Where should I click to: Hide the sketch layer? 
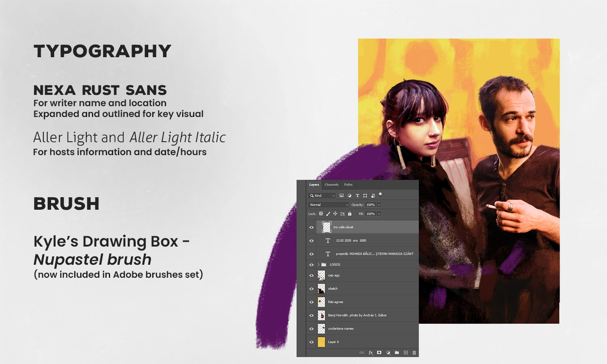pyautogui.click(x=311, y=289)
